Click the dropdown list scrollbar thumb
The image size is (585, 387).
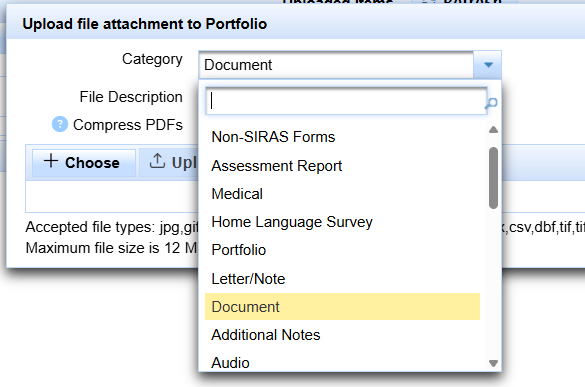[493, 178]
